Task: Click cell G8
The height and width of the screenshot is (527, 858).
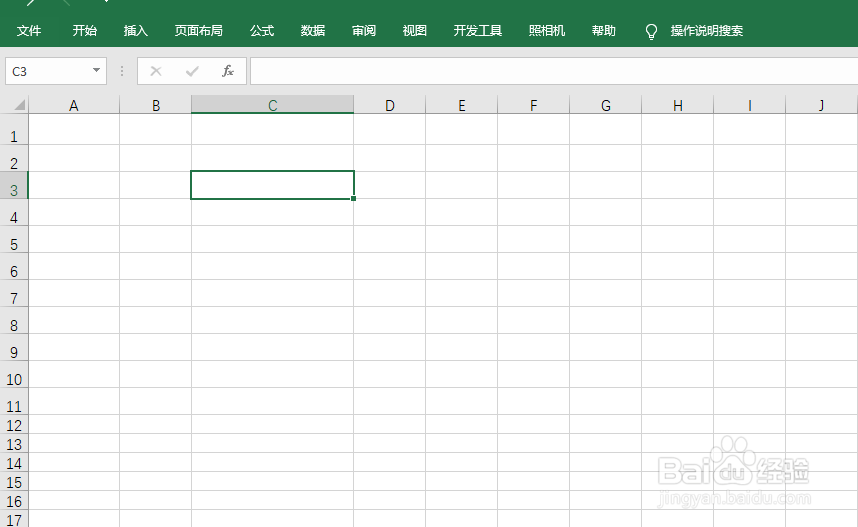Action: pyautogui.click(x=606, y=321)
